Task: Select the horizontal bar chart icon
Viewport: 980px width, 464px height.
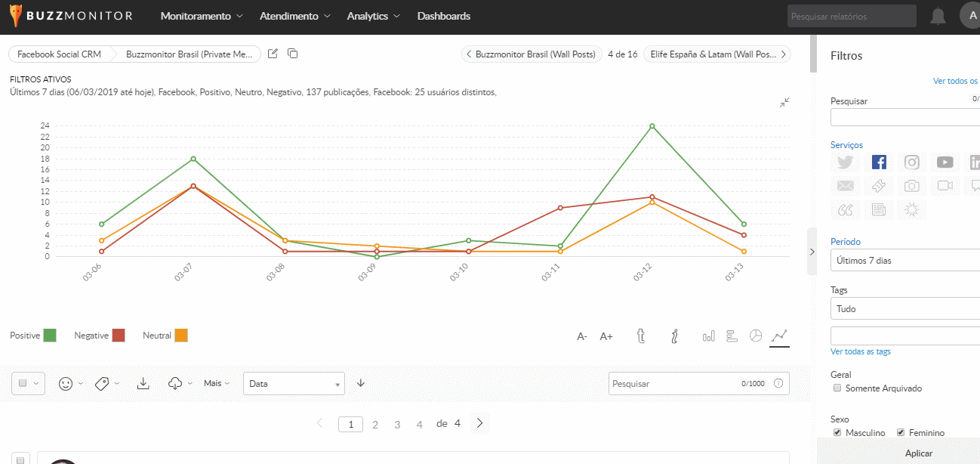Action: click(x=732, y=336)
